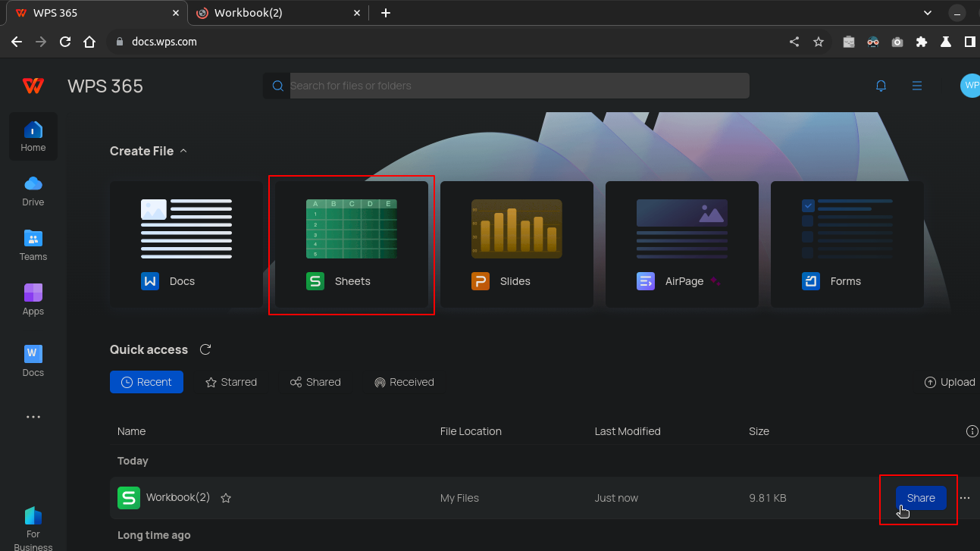Reload the browser page
This screenshot has width=980, height=551.
65,42
